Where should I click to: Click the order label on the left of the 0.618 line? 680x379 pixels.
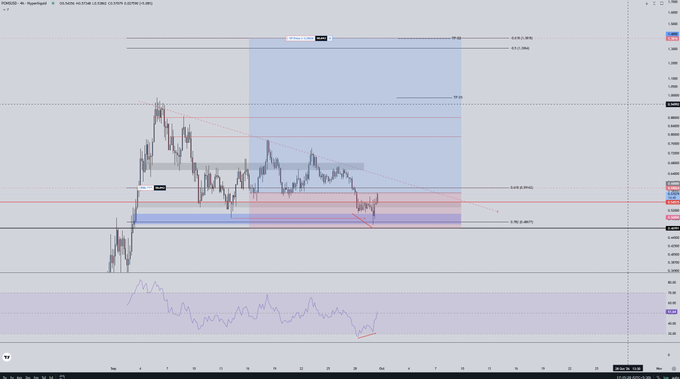152,188
